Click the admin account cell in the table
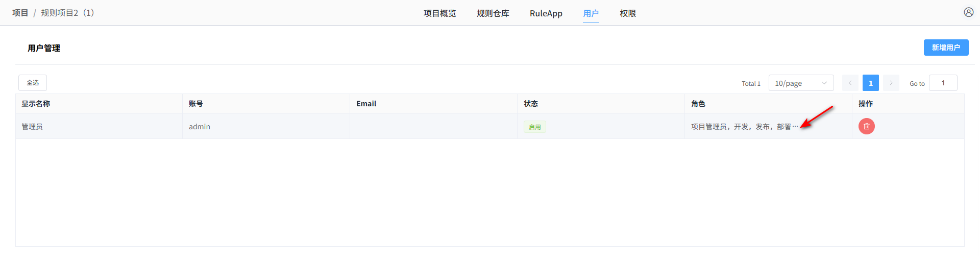This screenshot has width=980, height=256. click(x=200, y=127)
